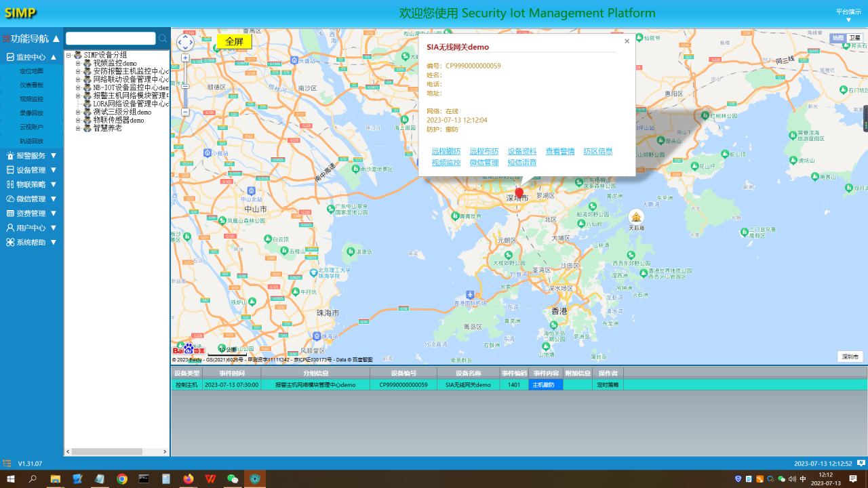The height and width of the screenshot is (488, 868).
Task: Switch the map to 卫星 satellite view
Action: [x=856, y=38]
